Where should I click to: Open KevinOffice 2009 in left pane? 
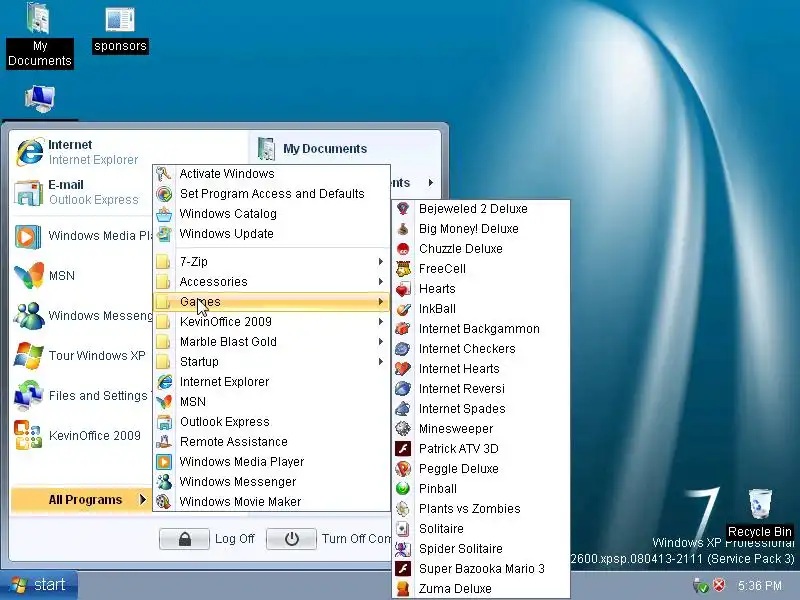(x=82, y=435)
